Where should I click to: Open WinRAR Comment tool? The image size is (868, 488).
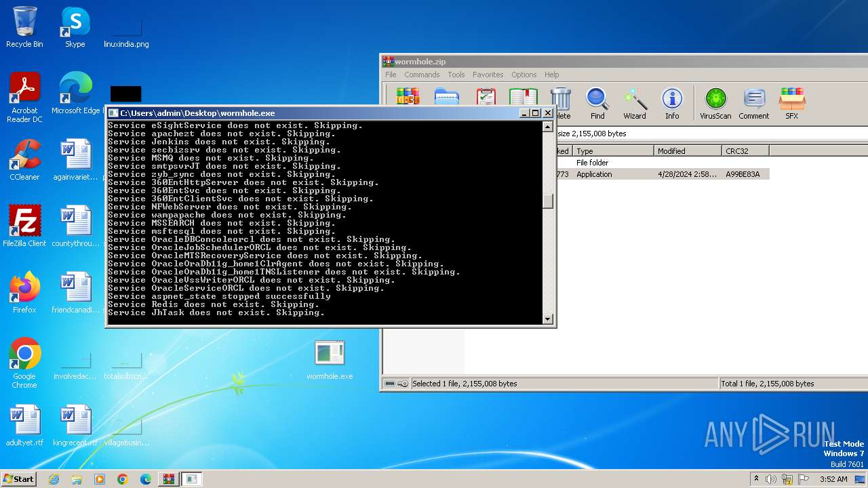pyautogui.click(x=754, y=104)
